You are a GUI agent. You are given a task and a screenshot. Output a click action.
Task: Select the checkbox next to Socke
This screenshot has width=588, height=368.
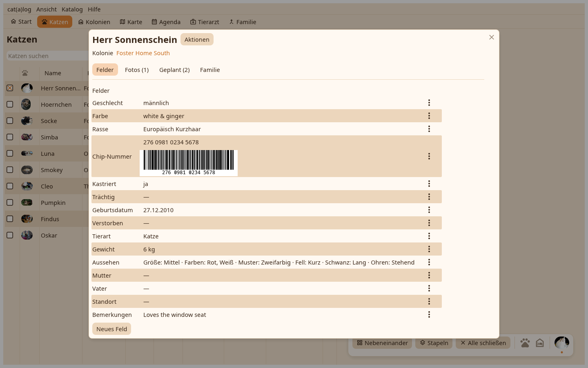click(10, 121)
